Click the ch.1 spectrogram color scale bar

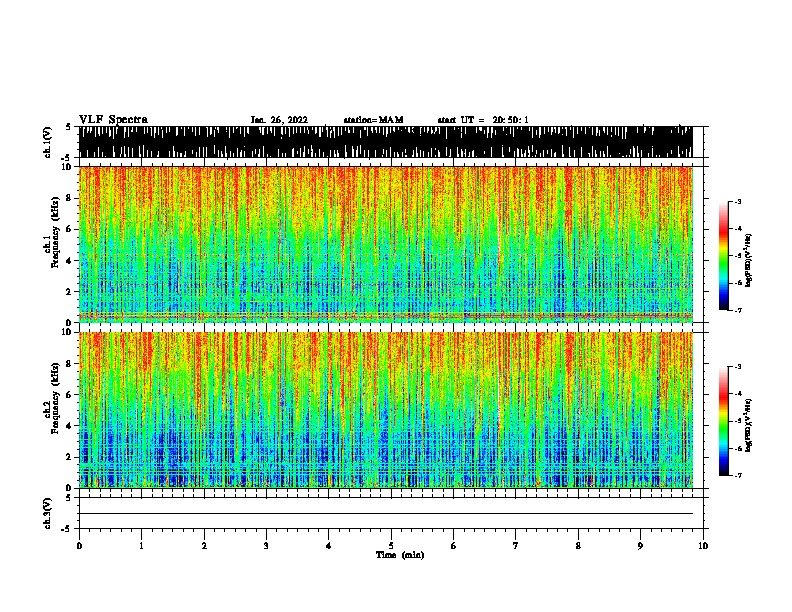[x=723, y=256]
